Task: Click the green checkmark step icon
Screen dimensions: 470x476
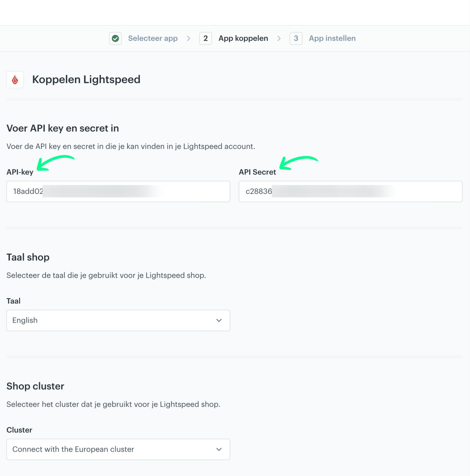Action: coord(115,38)
